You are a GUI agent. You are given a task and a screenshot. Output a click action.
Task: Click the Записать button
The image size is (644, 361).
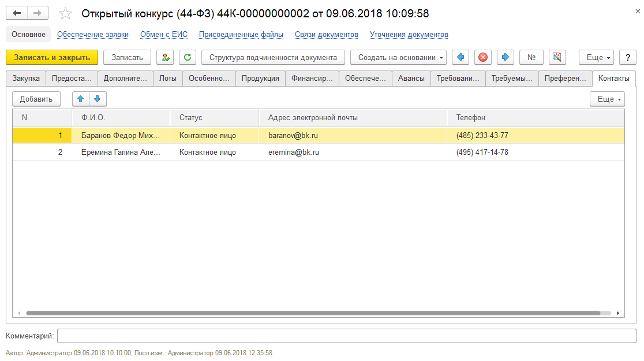coord(127,58)
